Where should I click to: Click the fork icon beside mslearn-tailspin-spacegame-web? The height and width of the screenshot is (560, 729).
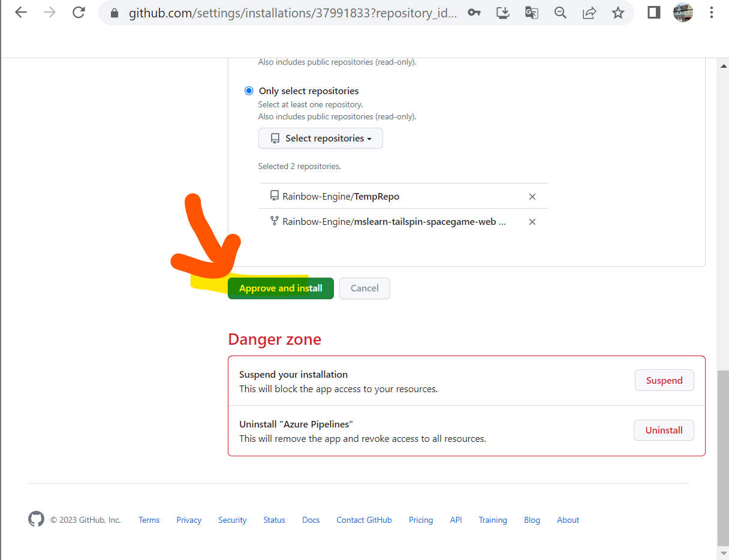click(275, 221)
